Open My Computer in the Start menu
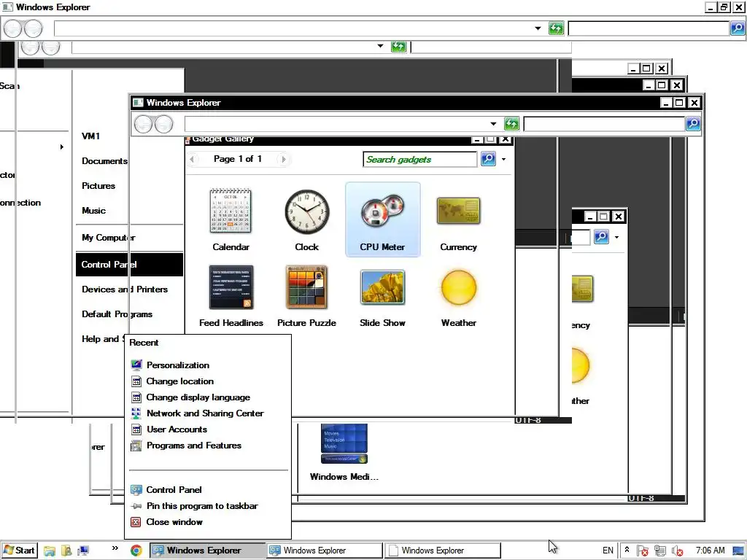This screenshot has height=560, width=747. (x=108, y=238)
